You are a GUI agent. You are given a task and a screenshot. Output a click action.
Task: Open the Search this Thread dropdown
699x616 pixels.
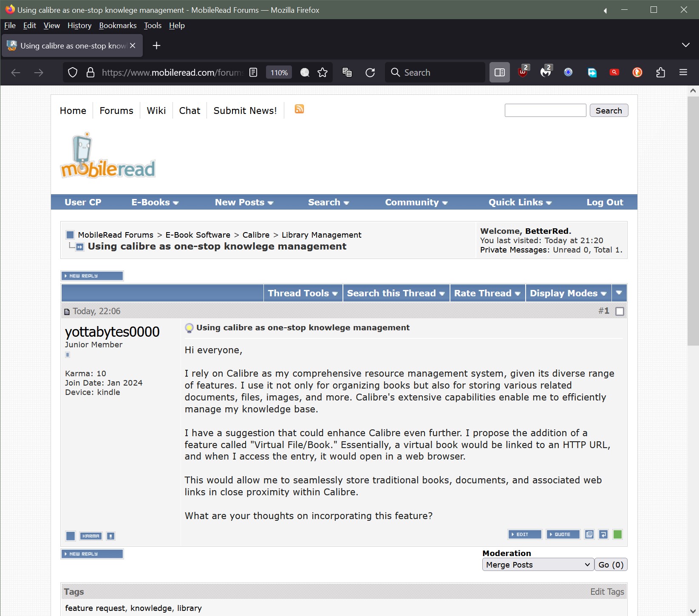click(x=396, y=293)
